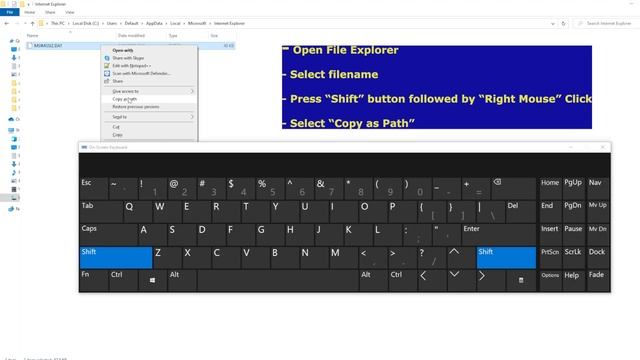Tap the spacebar on on-screen keyboard

[278, 280]
